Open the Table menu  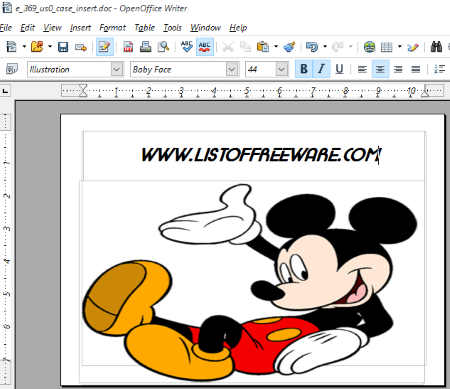click(x=144, y=28)
